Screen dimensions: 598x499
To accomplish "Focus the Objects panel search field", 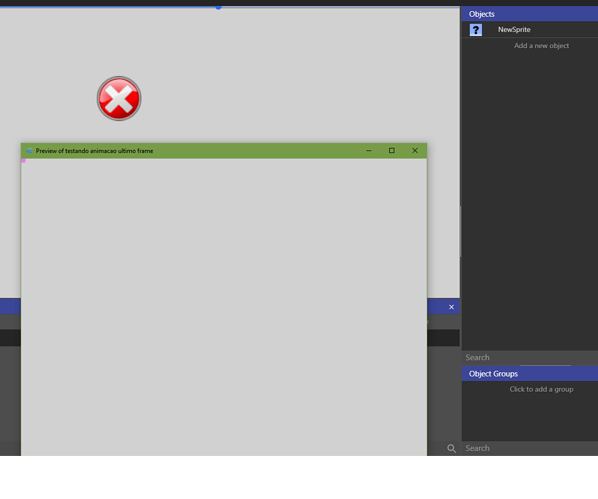I will (x=530, y=357).
